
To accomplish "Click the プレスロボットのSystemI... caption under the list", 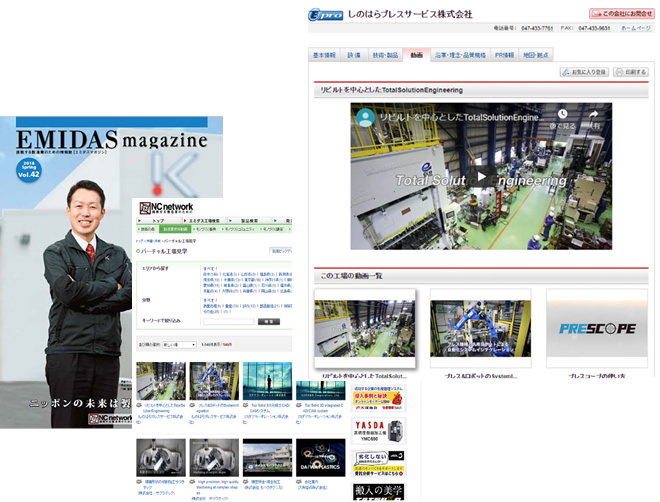I will pos(481,376).
